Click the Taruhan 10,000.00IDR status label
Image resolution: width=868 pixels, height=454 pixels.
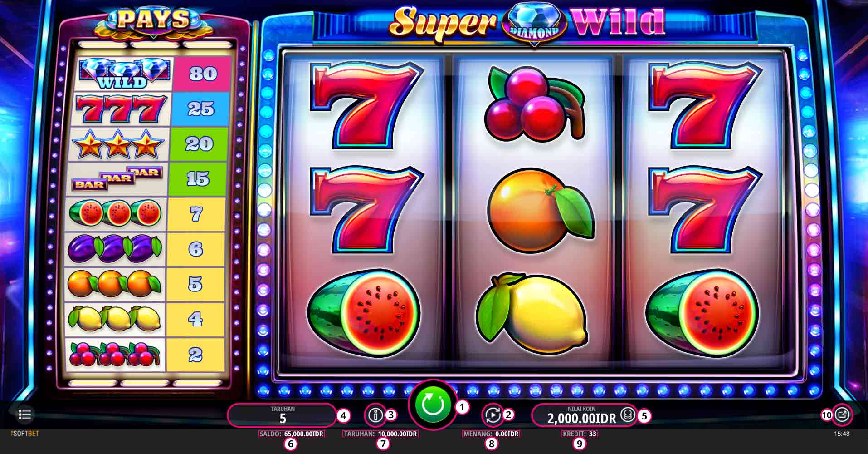380,434
